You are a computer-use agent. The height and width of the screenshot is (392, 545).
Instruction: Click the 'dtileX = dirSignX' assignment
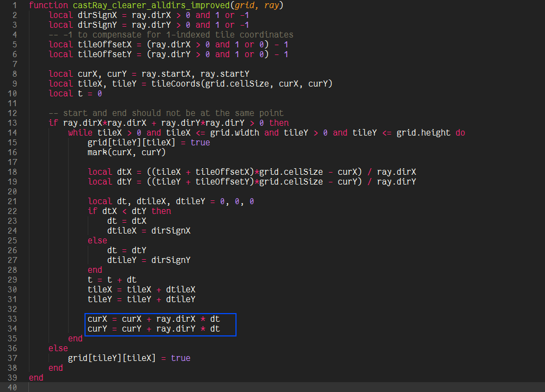149,231
